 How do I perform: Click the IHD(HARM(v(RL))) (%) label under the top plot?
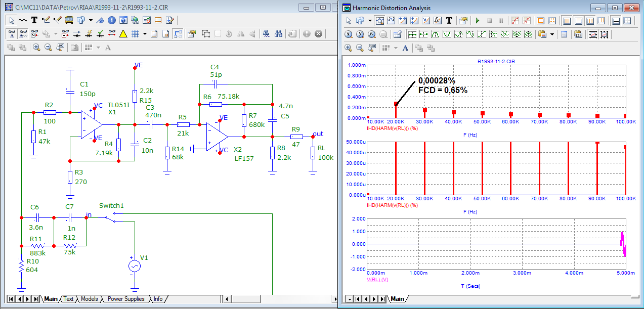click(393, 128)
